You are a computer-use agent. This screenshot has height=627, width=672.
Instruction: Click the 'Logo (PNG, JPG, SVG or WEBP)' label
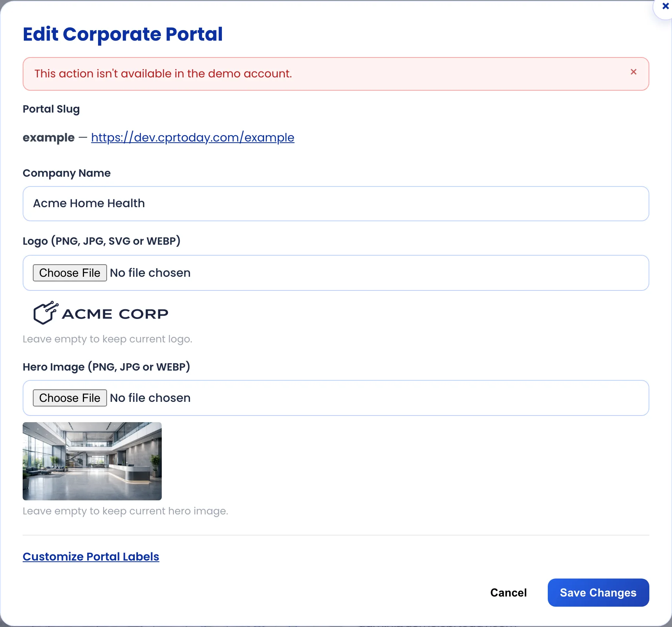click(102, 241)
